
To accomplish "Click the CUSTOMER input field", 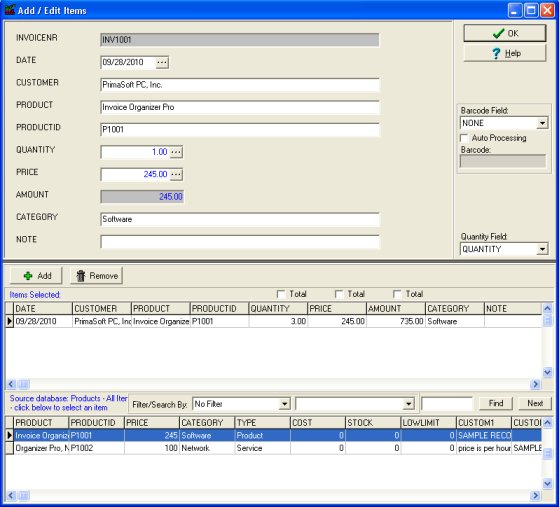I will 240,85.
